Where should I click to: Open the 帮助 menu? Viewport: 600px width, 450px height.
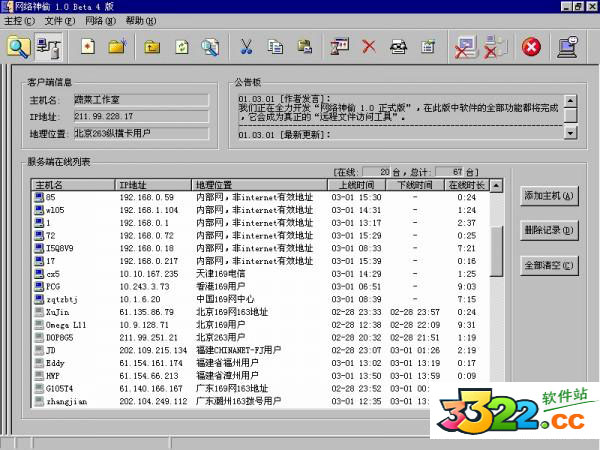click(x=141, y=20)
